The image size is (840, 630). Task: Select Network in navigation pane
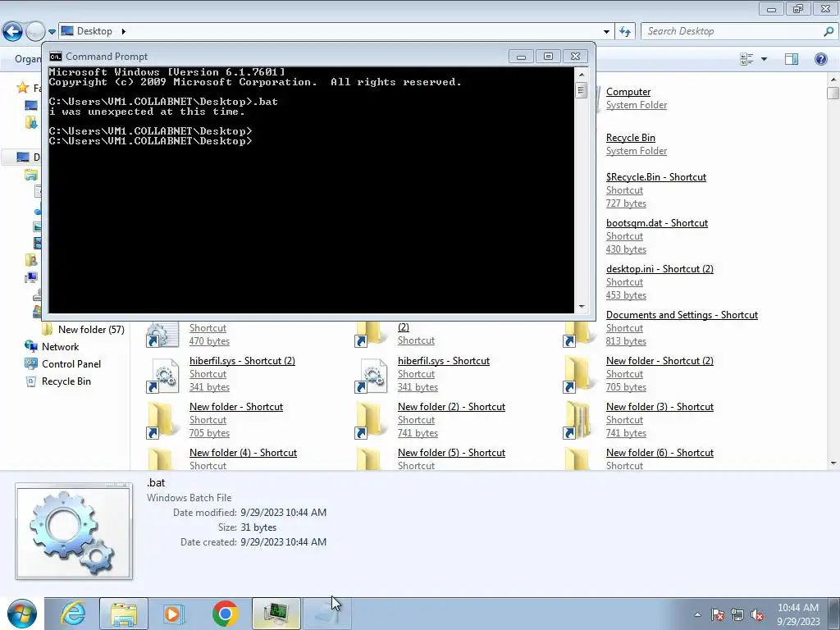point(60,347)
